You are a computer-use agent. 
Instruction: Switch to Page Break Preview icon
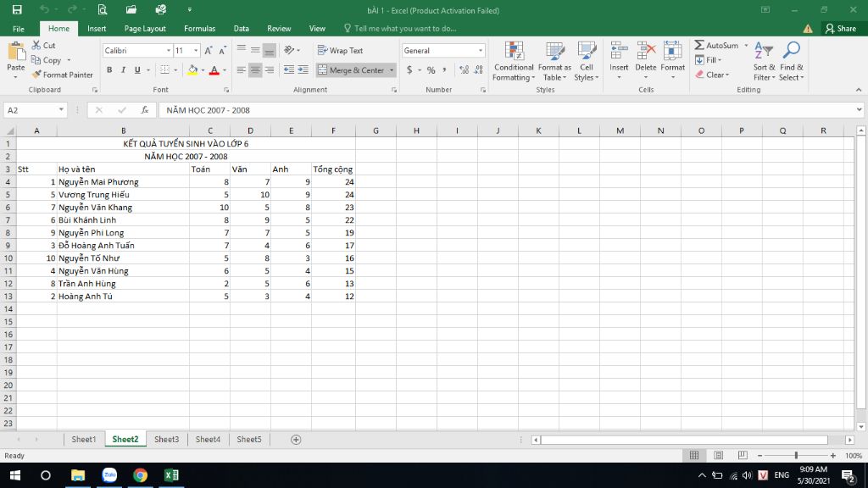(x=743, y=455)
